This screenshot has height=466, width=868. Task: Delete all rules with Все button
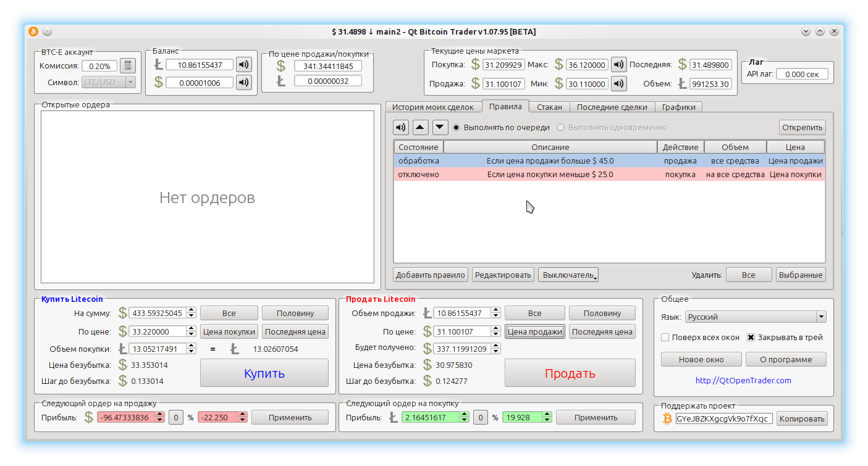pos(749,275)
